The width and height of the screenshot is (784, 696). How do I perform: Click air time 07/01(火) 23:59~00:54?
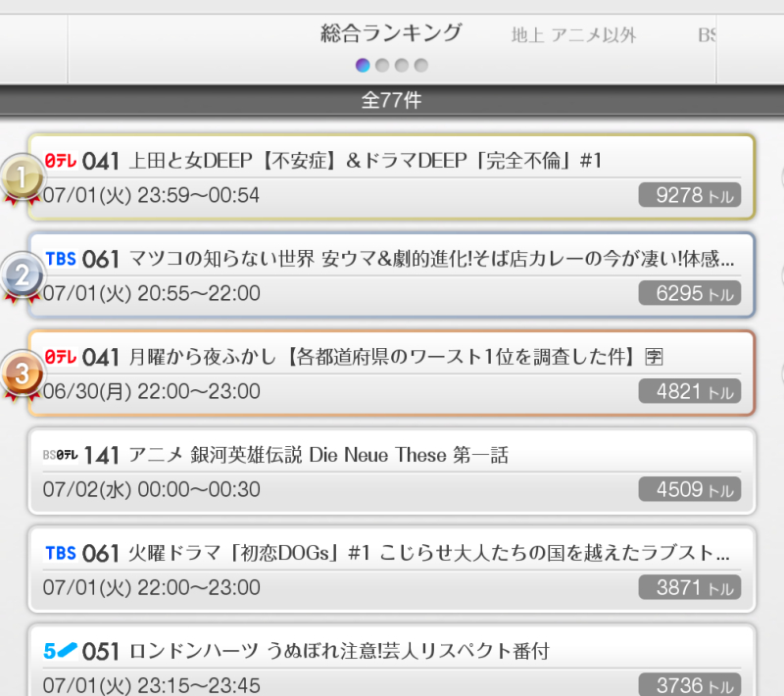click(151, 195)
